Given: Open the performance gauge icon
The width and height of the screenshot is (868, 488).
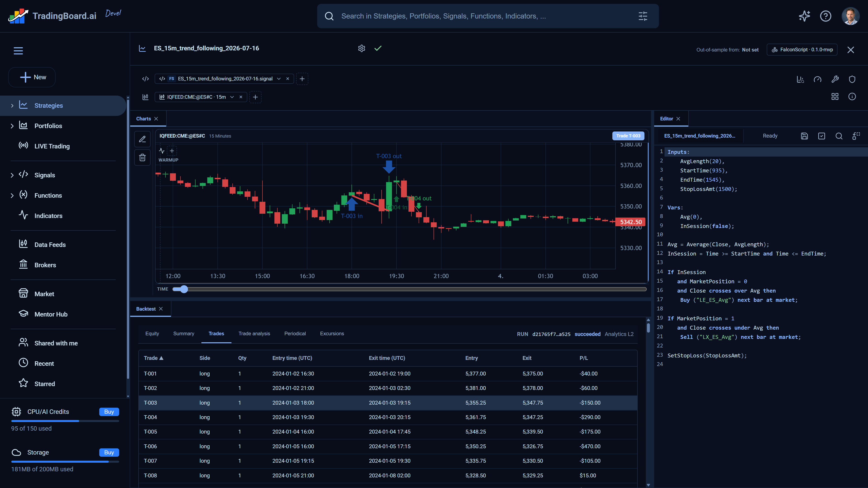Looking at the screenshot, I should pyautogui.click(x=817, y=80).
